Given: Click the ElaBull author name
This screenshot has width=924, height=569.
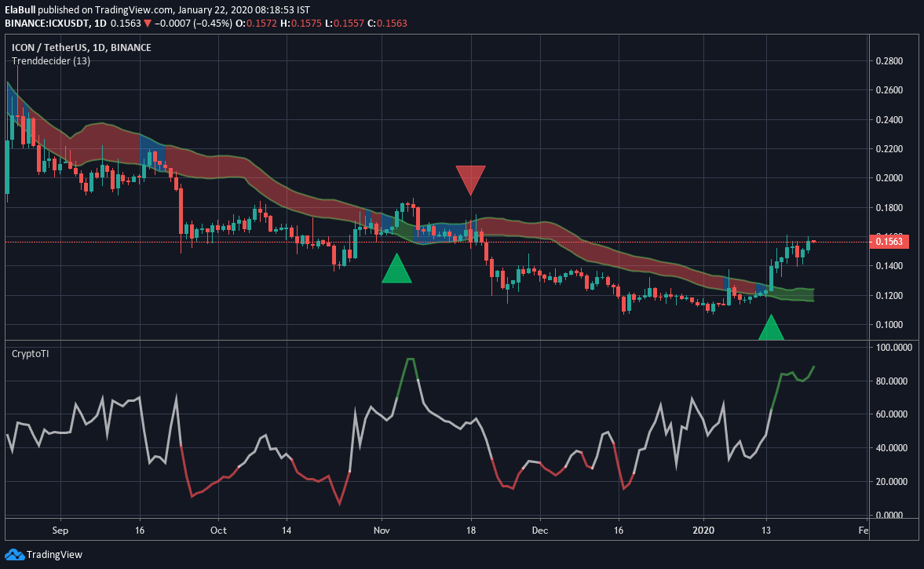Looking at the screenshot, I should pos(20,10).
